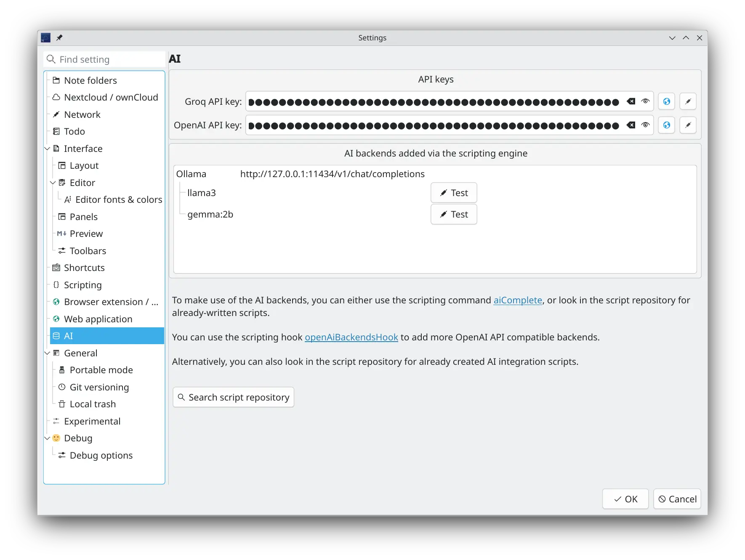Clear the Groq API key field
This screenshot has width=745, height=560.
click(631, 101)
